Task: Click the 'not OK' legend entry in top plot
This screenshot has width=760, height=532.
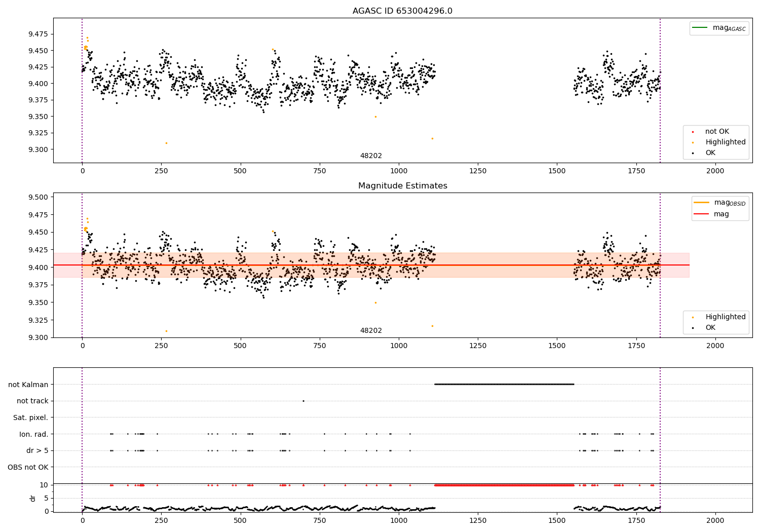Action: point(717,132)
